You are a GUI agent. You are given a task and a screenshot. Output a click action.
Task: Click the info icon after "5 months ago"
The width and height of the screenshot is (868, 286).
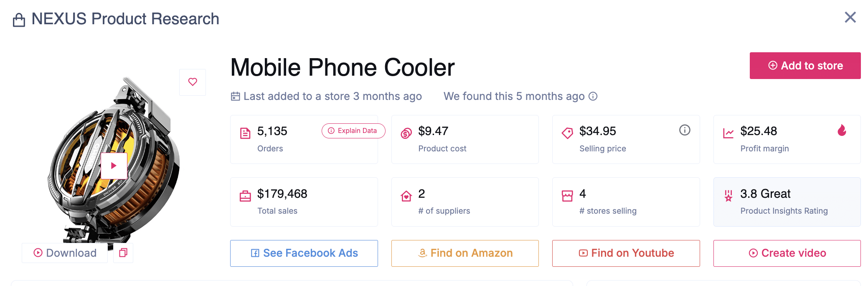pyautogui.click(x=593, y=96)
